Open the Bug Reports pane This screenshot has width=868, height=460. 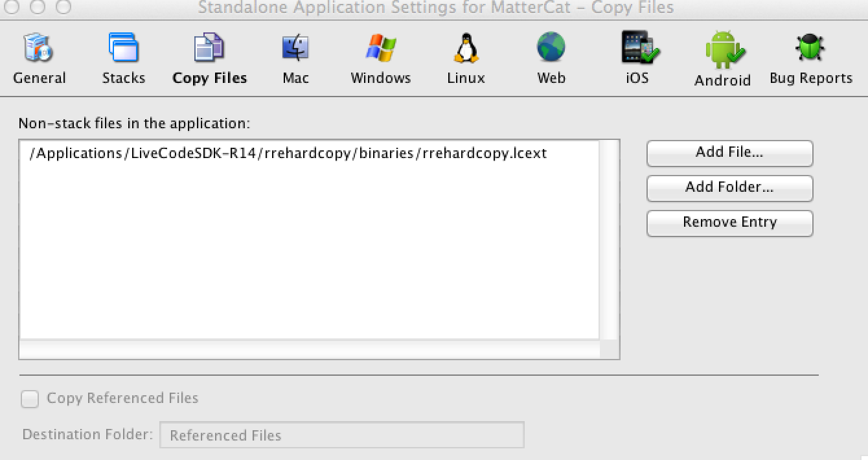[811, 59]
